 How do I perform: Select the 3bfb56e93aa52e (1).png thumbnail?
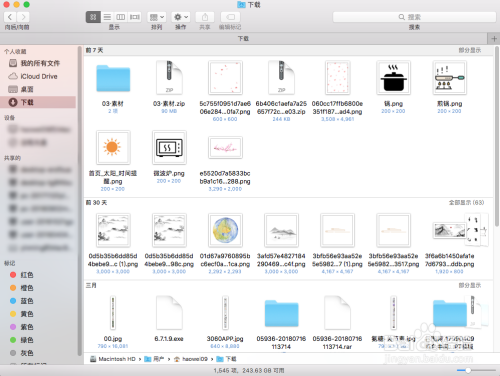click(x=337, y=230)
